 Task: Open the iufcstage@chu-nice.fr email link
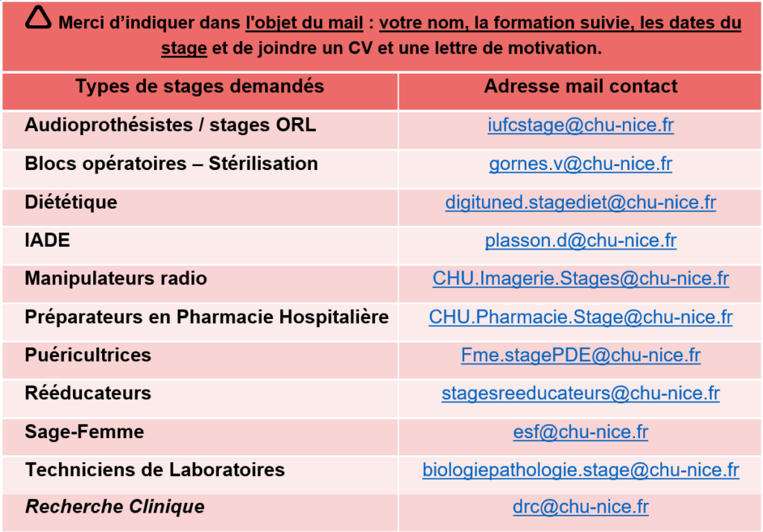click(580, 125)
